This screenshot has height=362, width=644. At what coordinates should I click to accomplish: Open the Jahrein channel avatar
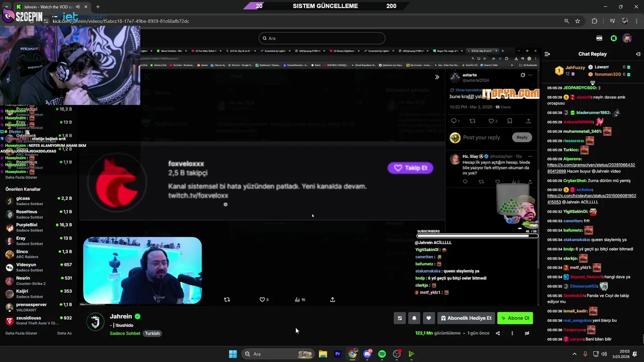point(95,322)
